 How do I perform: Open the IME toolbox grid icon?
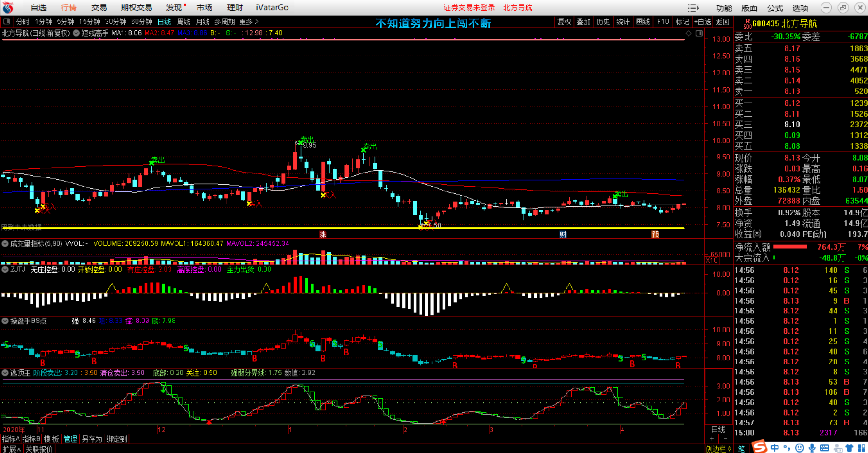862,448
